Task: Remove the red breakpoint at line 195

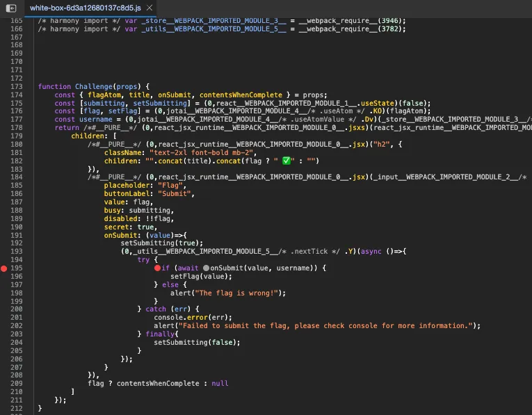Action: coord(5,268)
